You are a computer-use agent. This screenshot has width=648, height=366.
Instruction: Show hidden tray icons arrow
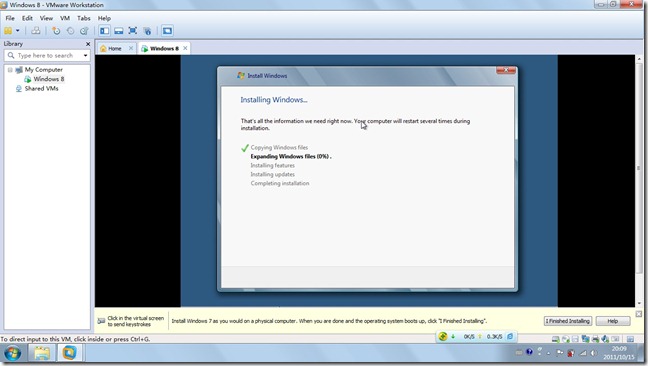click(x=548, y=353)
